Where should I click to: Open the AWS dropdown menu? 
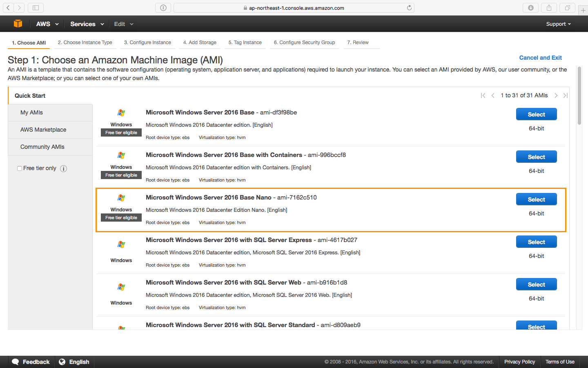tap(47, 24)
